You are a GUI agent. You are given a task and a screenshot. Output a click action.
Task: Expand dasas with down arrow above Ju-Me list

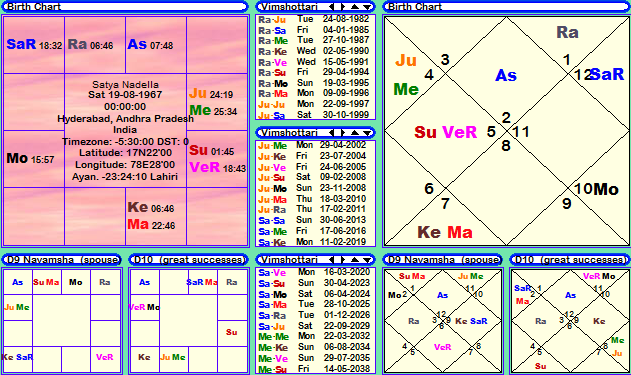(367, 133)
